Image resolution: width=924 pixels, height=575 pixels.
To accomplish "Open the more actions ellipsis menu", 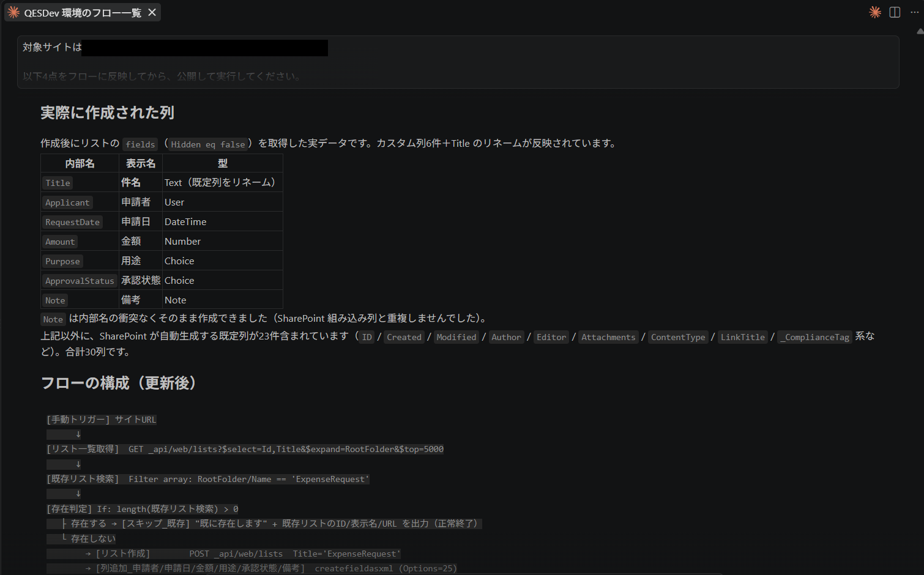I will 914,12.
